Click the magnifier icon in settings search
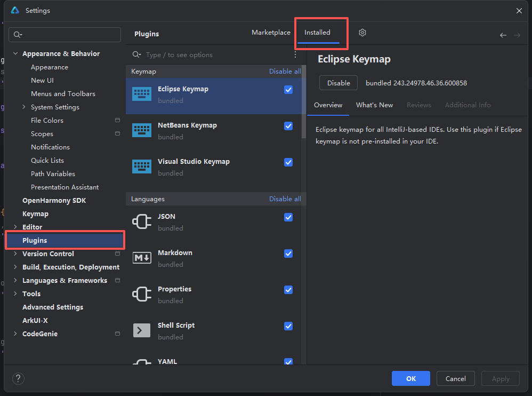532x396 pixels. tap(17, 35)
